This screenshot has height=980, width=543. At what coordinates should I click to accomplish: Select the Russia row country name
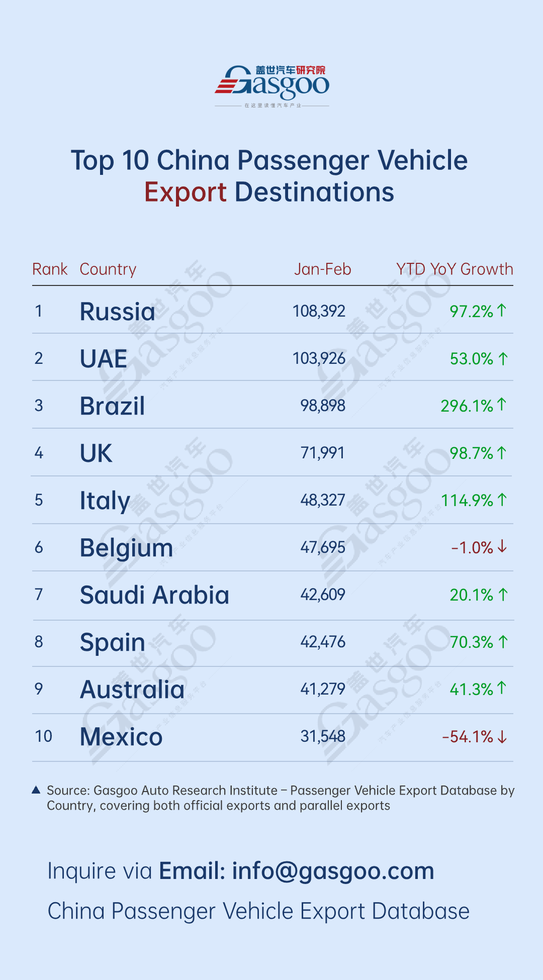point(118,312)
